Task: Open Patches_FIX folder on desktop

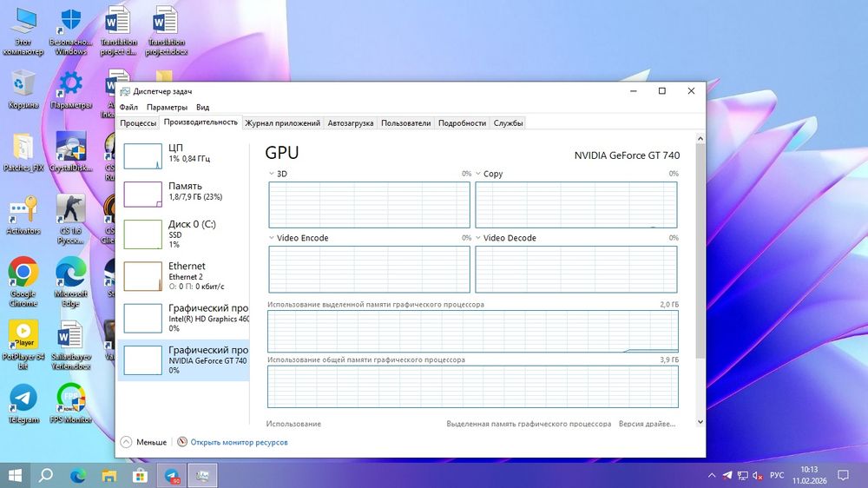Action: pyautogui.click(x=23, y=152)
